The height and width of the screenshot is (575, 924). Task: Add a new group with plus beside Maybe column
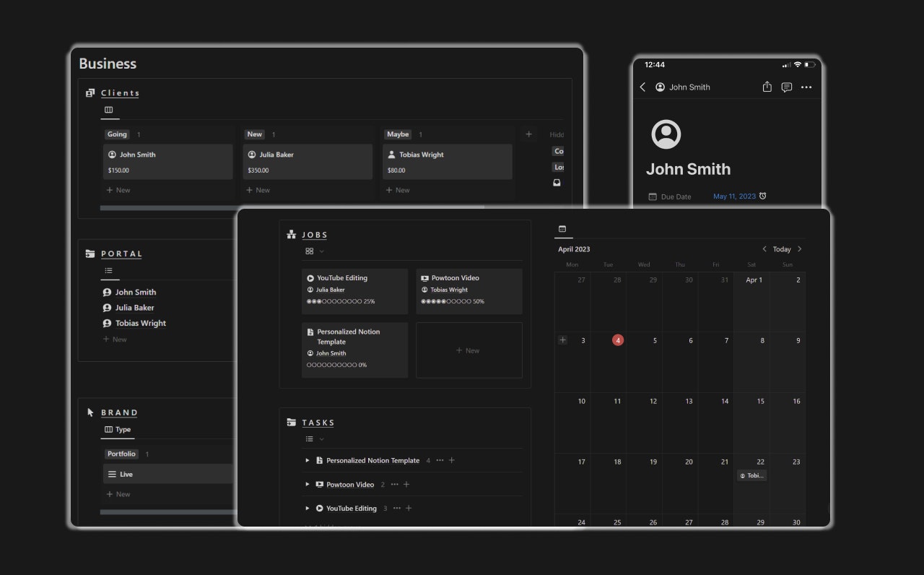[x=528, y=134]
